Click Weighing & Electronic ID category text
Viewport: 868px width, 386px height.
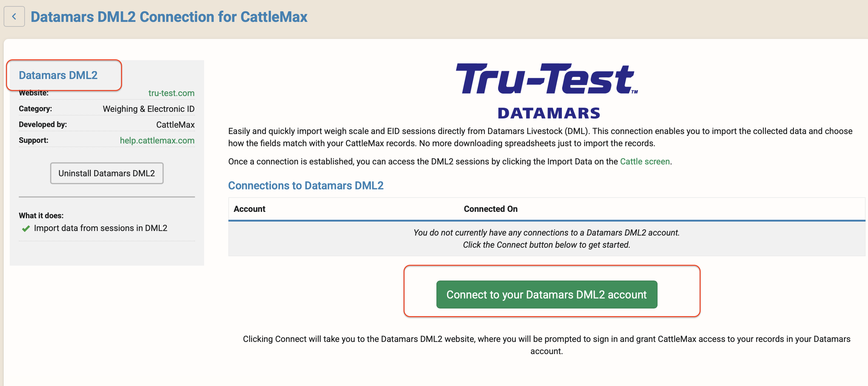coord(149,109)
